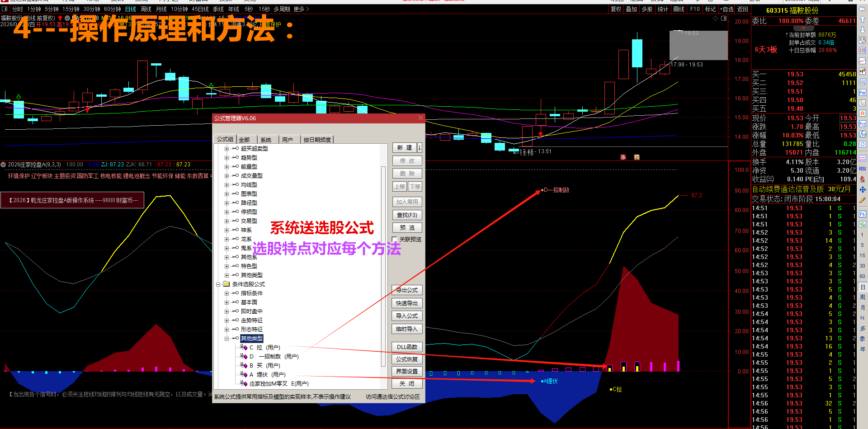Collapse the 条件选股公式 folder
Viewport: 868px width, 429px height.
(218, 284)
